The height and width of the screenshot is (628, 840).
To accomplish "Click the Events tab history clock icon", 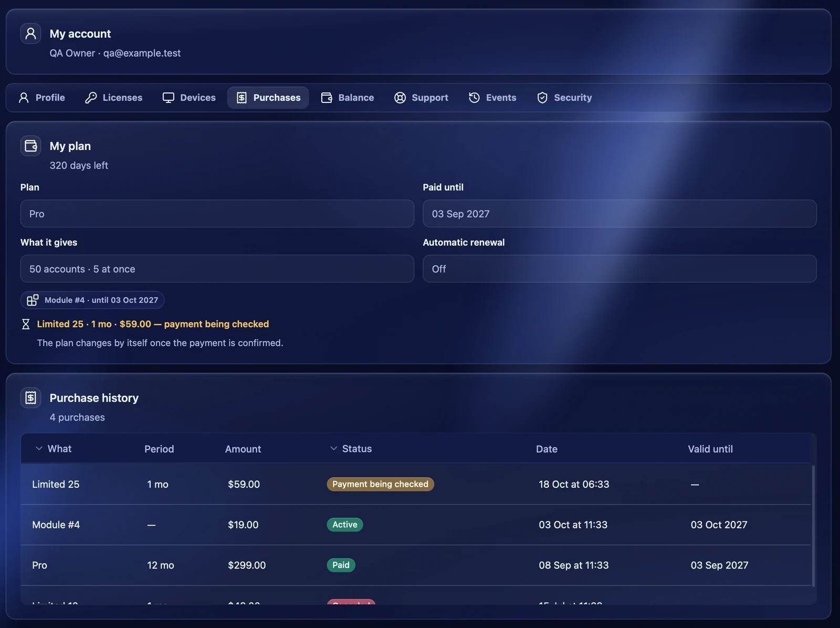I will pos(474,98).
